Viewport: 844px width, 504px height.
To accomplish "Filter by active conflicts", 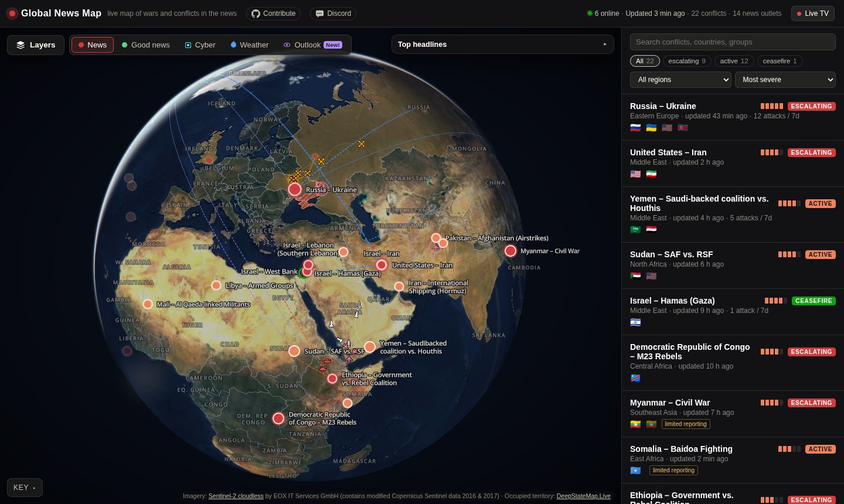I will coord(734,61).
